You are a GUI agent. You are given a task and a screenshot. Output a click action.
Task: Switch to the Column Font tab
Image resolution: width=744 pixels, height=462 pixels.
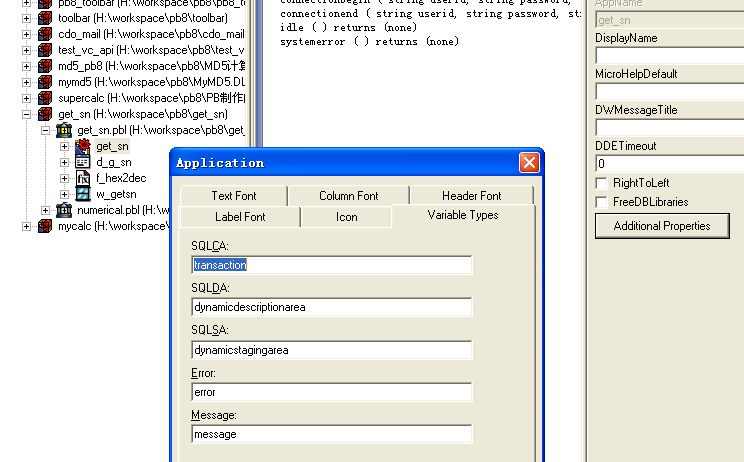point(349,196)
